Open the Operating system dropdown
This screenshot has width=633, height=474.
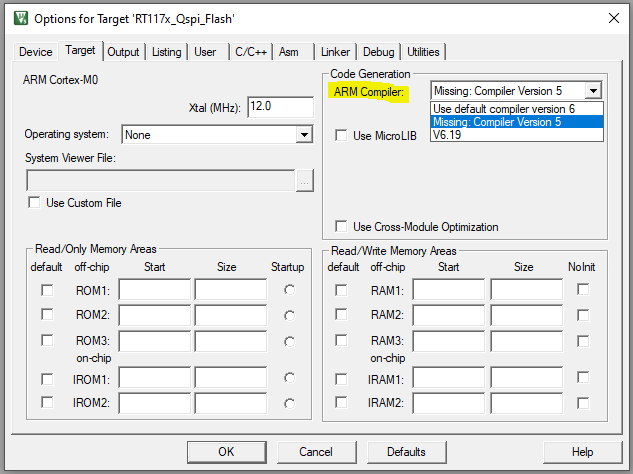click(304, 134)
